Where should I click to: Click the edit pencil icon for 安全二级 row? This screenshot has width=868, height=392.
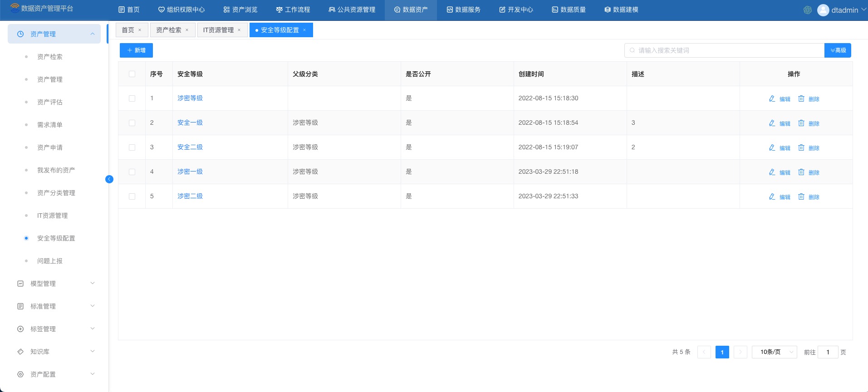tap(772, 147)
